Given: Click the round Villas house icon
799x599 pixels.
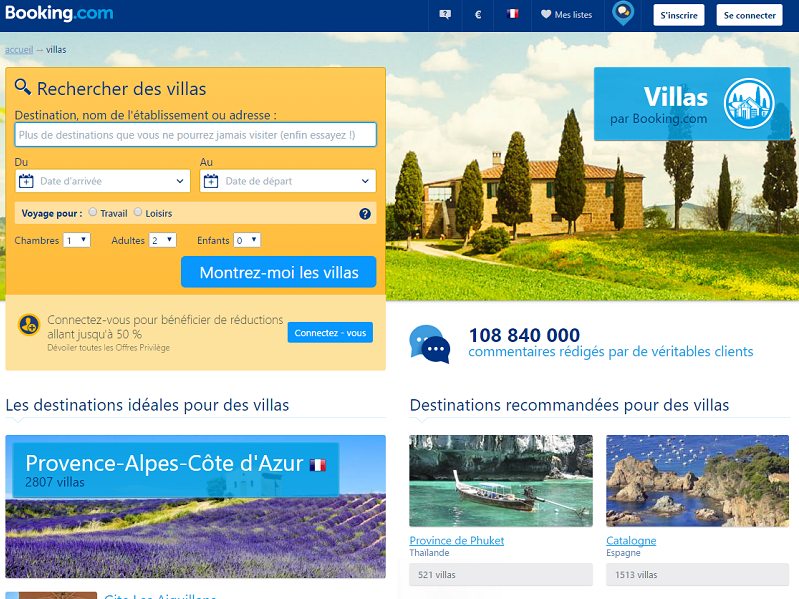Looking at the screenshot, I should [749, 104].
